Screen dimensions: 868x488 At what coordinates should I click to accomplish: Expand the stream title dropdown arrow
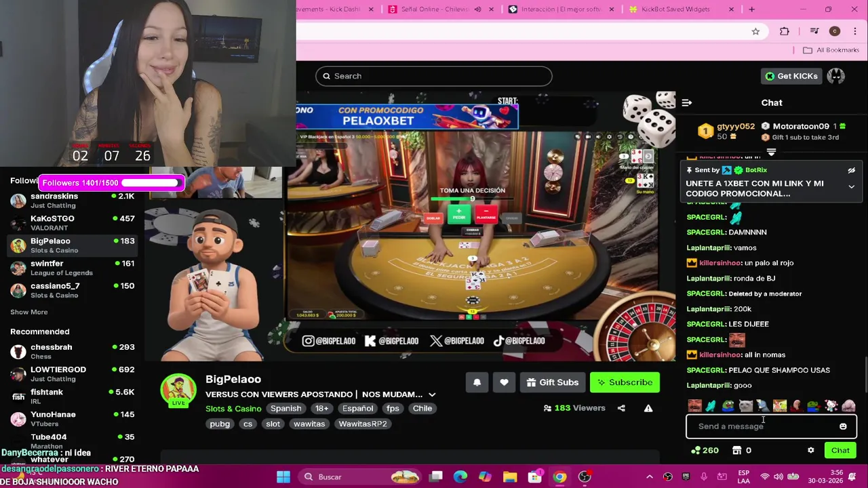(432, 394)
